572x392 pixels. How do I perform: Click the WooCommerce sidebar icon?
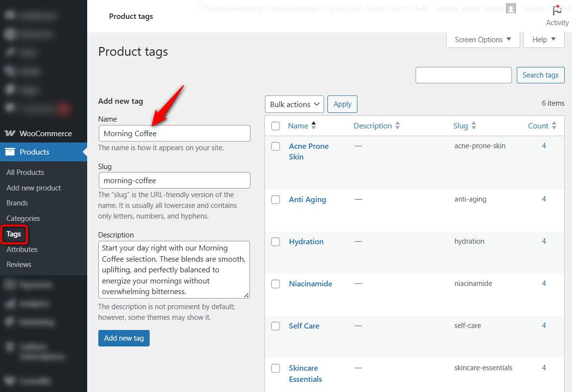[x=11, y=133]
